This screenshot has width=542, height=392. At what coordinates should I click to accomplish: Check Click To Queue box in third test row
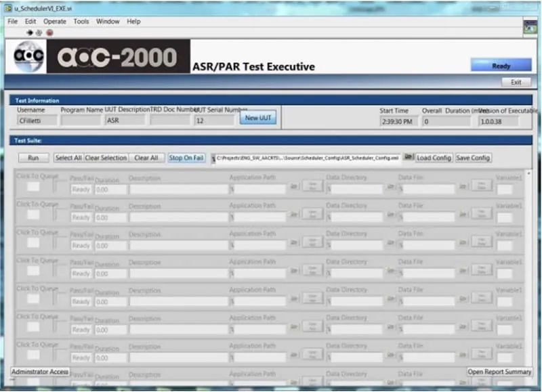33,243
